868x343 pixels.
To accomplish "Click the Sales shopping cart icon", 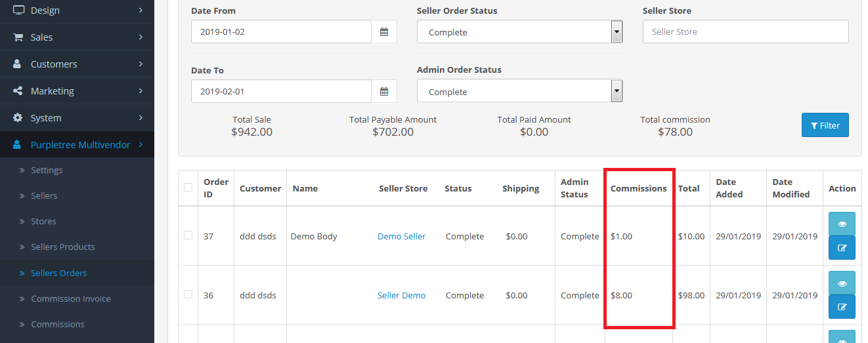I will tap(18, 37).
